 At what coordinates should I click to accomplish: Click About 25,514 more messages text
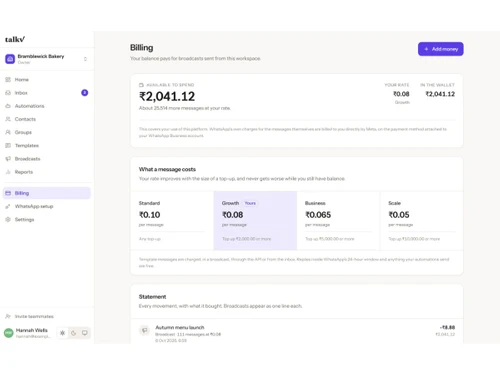coord(185,108)
